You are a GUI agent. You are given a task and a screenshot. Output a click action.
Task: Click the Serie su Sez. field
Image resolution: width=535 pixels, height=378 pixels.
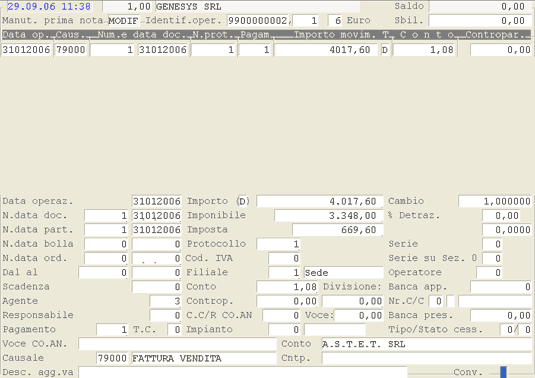(492, 259)
